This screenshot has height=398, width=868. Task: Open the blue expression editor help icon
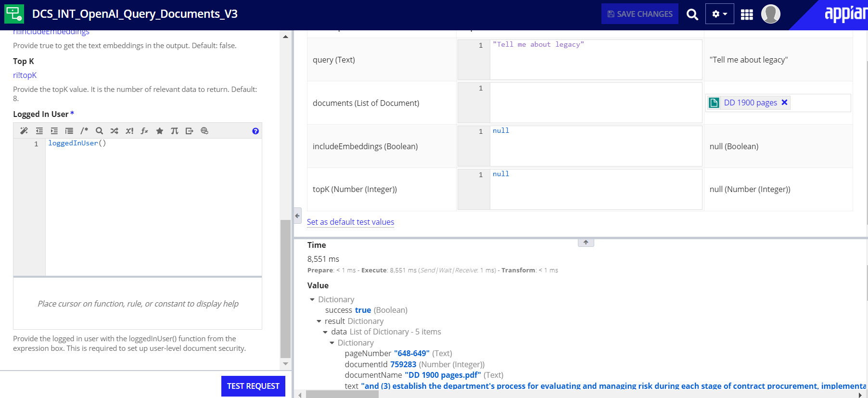tap(255, 131)
